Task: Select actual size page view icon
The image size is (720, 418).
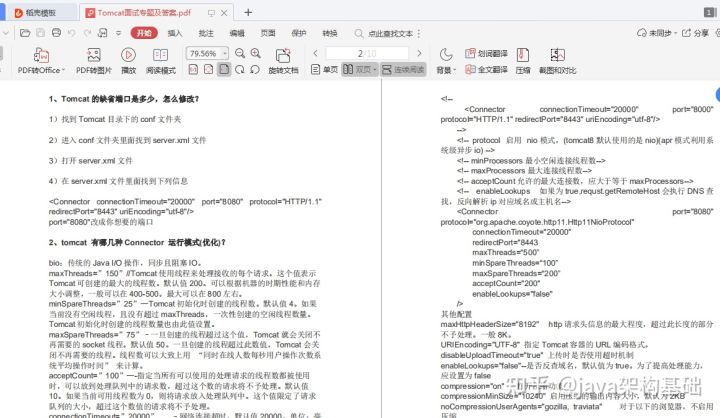Action: pos(193,69)
